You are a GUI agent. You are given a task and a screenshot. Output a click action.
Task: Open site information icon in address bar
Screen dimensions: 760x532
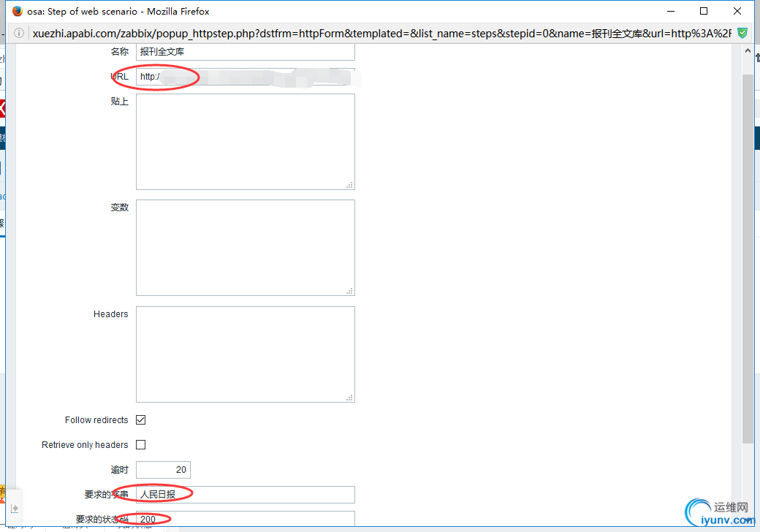coord(19,33)
